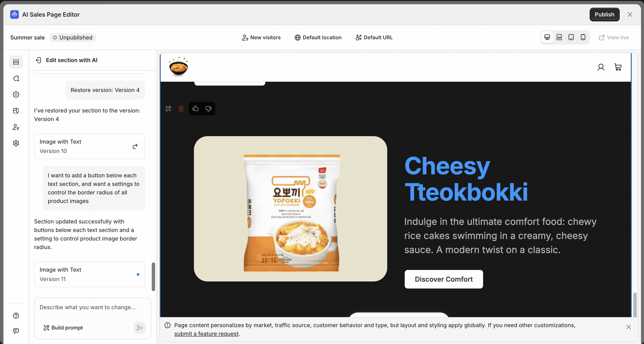Viewport: 644px width, 344px height.
Task: Click the thumbs down feedback icon
Action: (x=208, y=108)
